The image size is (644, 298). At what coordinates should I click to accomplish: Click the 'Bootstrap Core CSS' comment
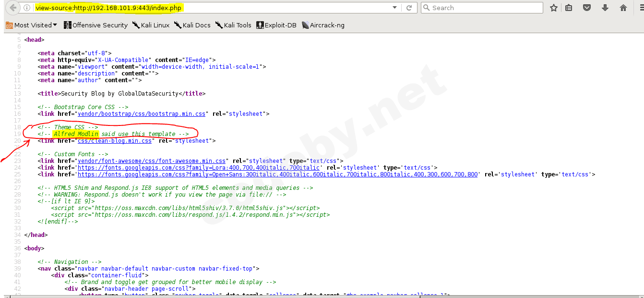[83, 107]
